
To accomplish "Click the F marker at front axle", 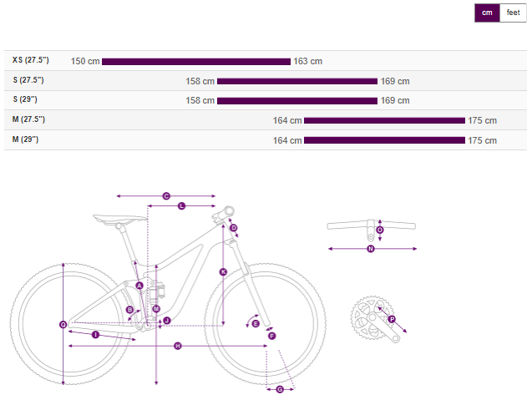I will [x=271, y=335].
